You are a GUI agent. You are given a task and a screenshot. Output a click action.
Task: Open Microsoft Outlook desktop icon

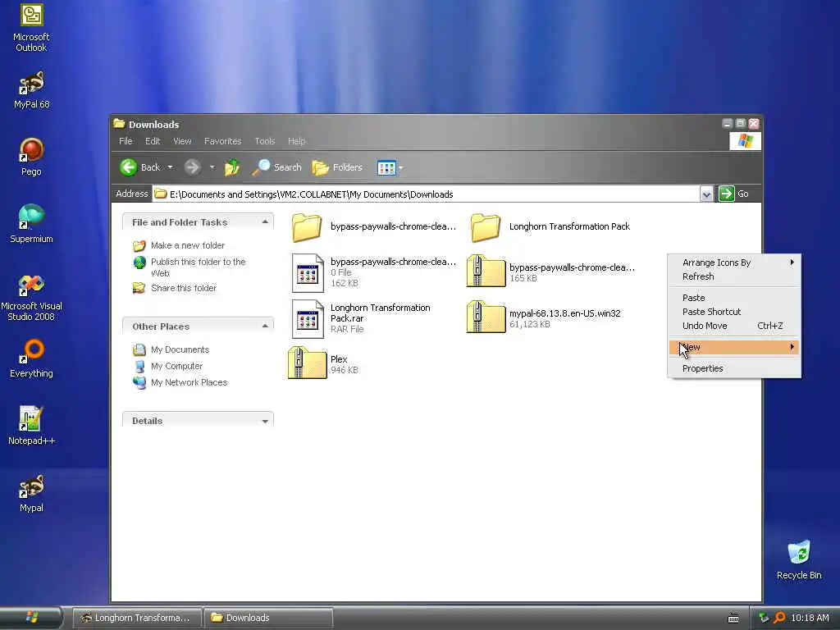coord(31,27)
